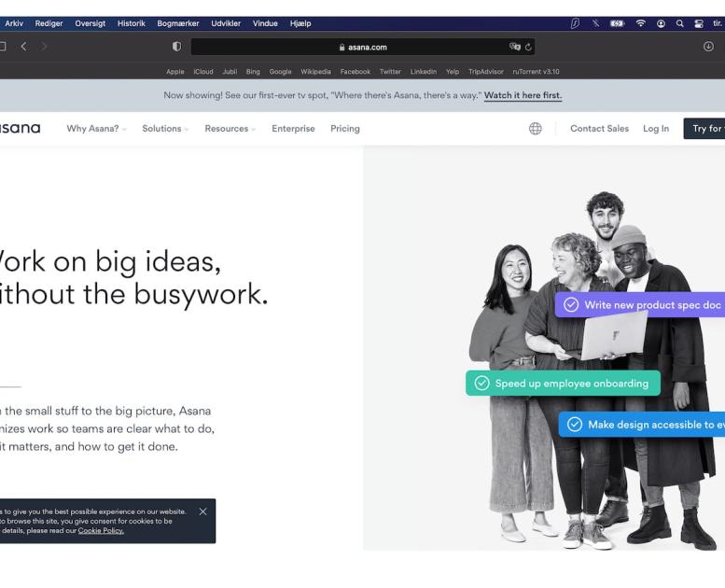The image size is (725, 588).
Task: Open the Bogmærker menu in menu bar
Action: click(177, 23)
